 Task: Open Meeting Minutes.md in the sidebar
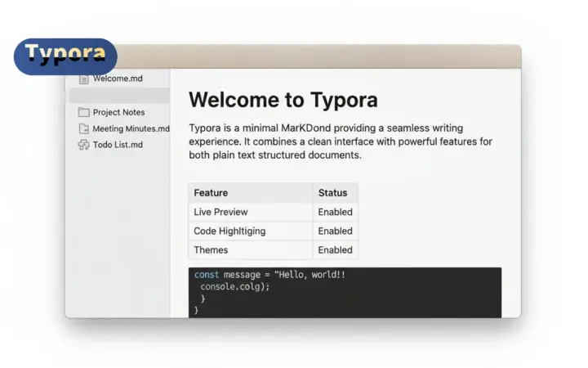tap(131, 129)
